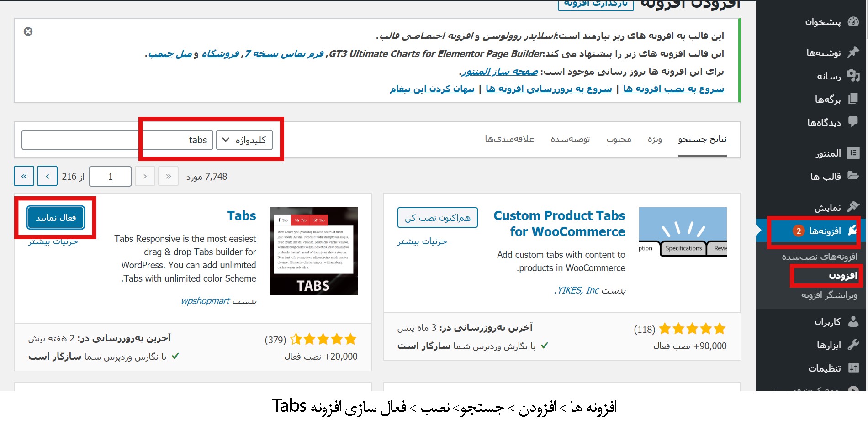Viewport: 868px width, 430px height.
Task: Open Custom Product Tabs for WooCommerce title
Action: tap(559, 224)
